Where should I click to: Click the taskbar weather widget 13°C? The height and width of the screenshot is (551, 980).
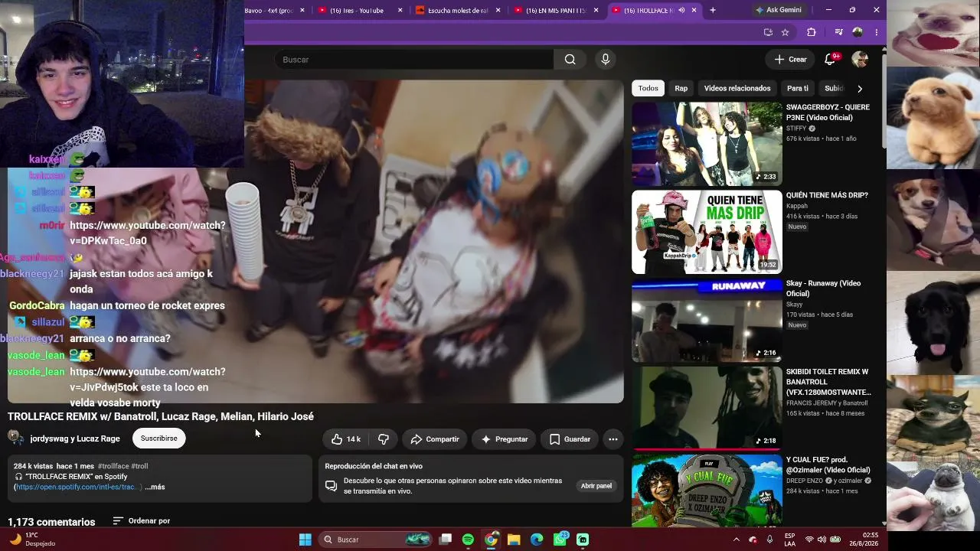point(32,540)
